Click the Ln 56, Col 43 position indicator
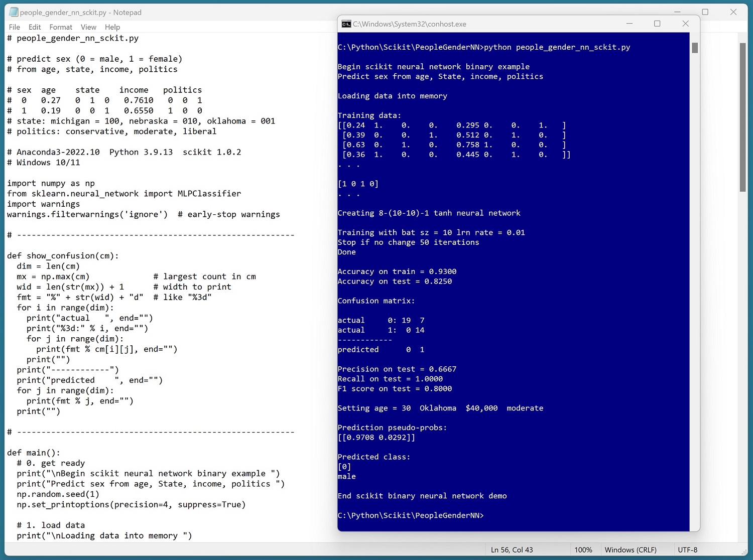 [x=512, y=550]
